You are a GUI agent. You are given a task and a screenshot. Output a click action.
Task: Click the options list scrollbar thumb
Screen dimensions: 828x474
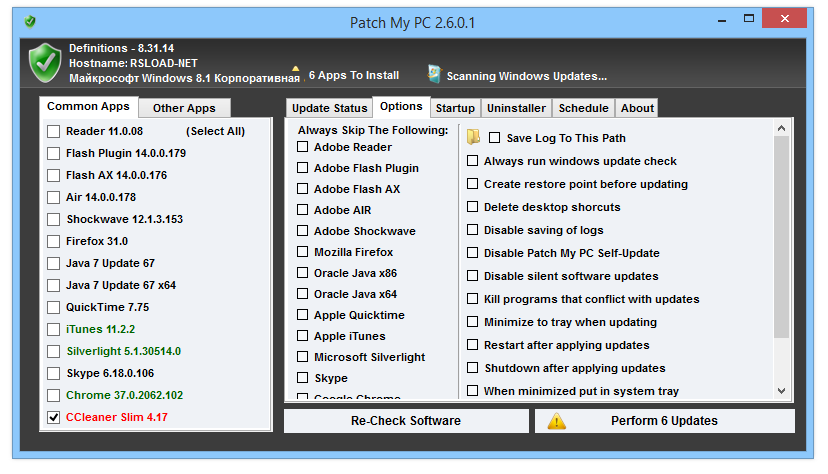782,237
